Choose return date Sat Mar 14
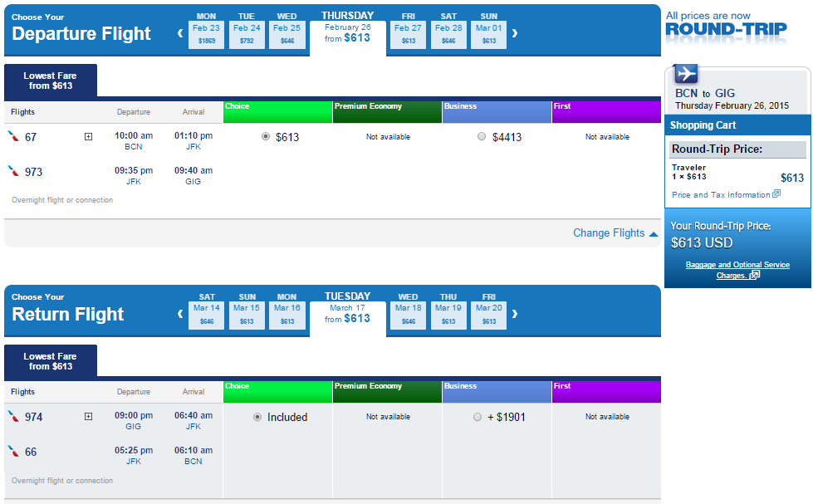 pyautogui.click(x=206, y=316)
